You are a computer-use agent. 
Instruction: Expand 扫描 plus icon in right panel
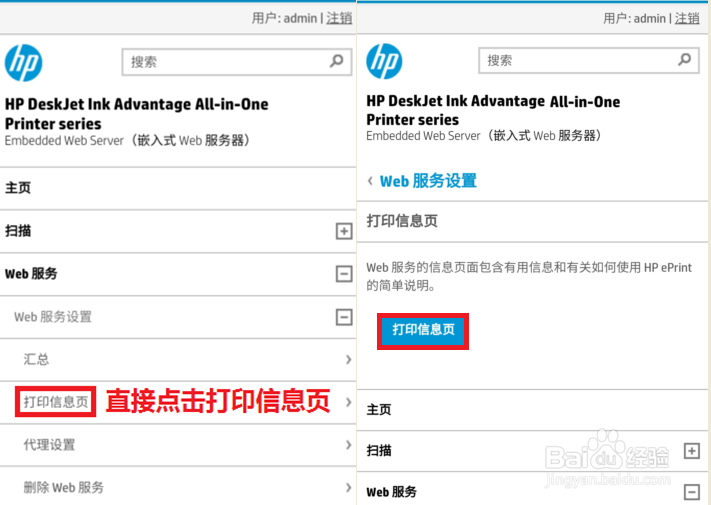click(692, 451)
